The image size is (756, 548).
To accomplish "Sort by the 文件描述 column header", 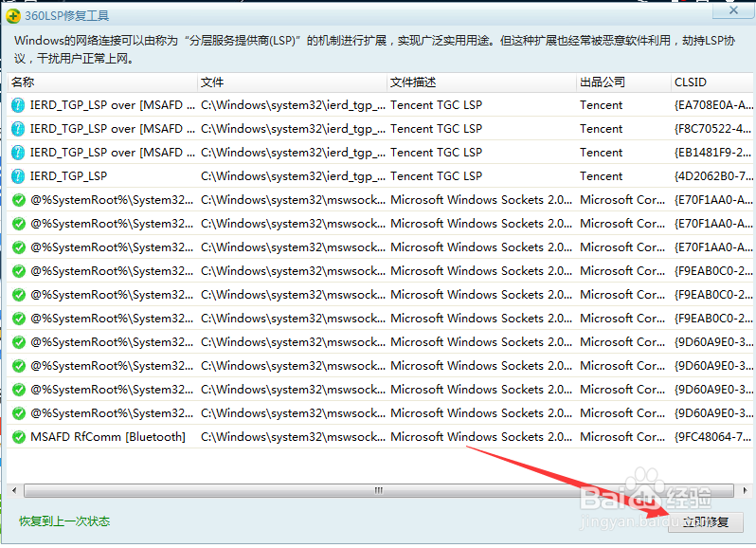I will pyautogui.click(x=481, y=82).
